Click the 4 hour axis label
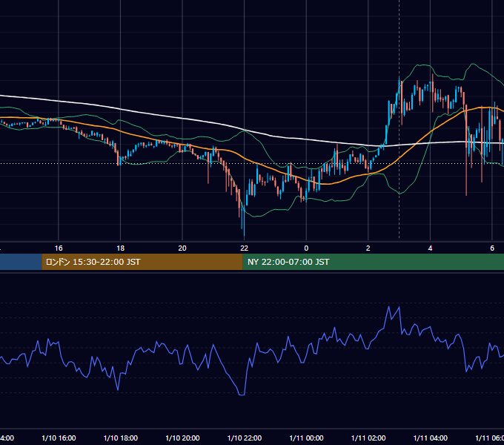 [430, 248]
